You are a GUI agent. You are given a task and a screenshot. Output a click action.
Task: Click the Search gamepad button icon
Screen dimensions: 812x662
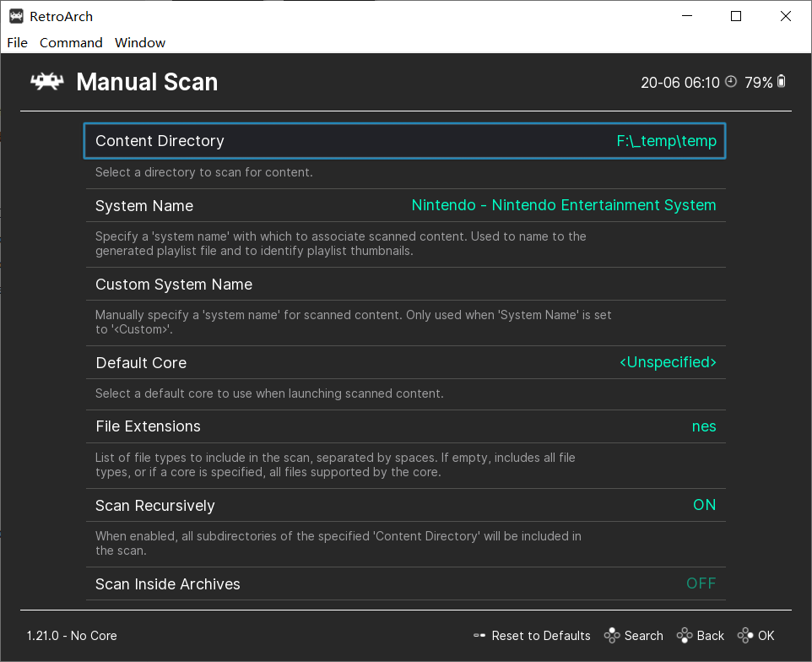click(612, 636)
